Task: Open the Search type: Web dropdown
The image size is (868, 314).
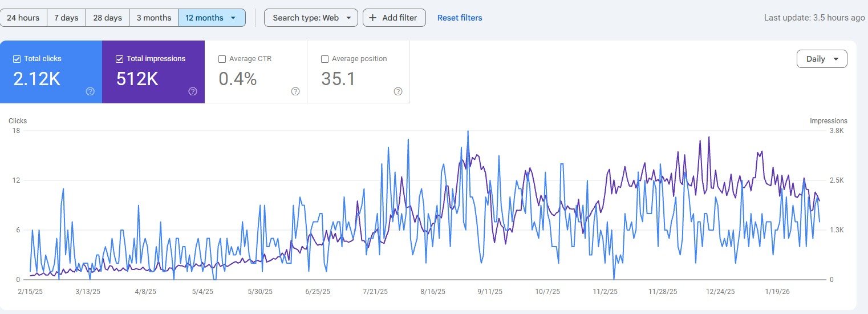Action: coord(311,18)
